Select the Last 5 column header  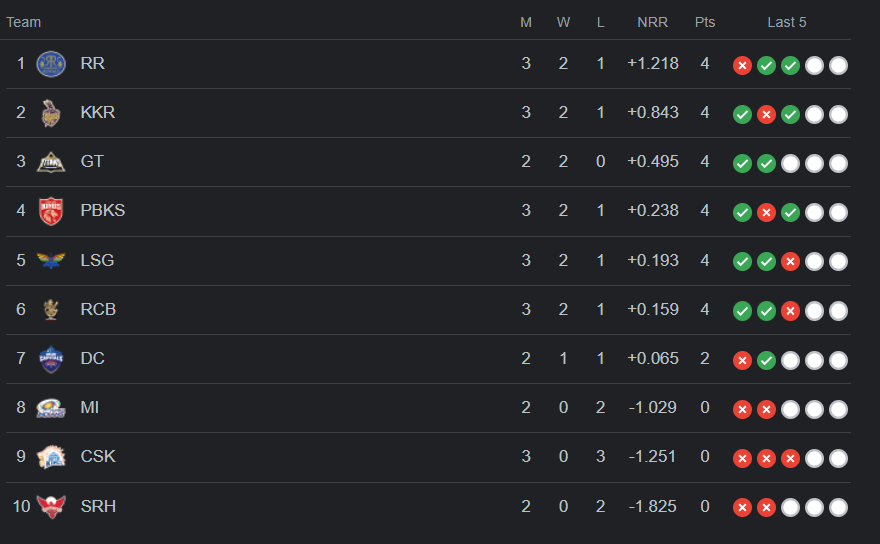[786, 22]
